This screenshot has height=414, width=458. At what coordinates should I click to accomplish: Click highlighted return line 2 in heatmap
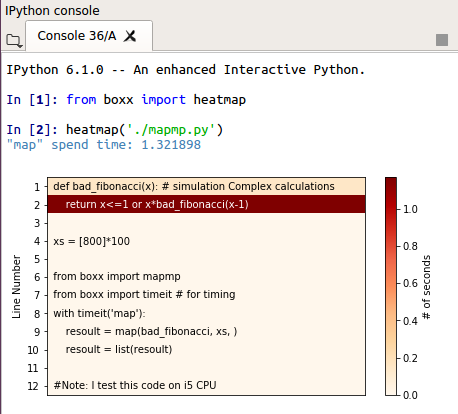click(206, 204)
